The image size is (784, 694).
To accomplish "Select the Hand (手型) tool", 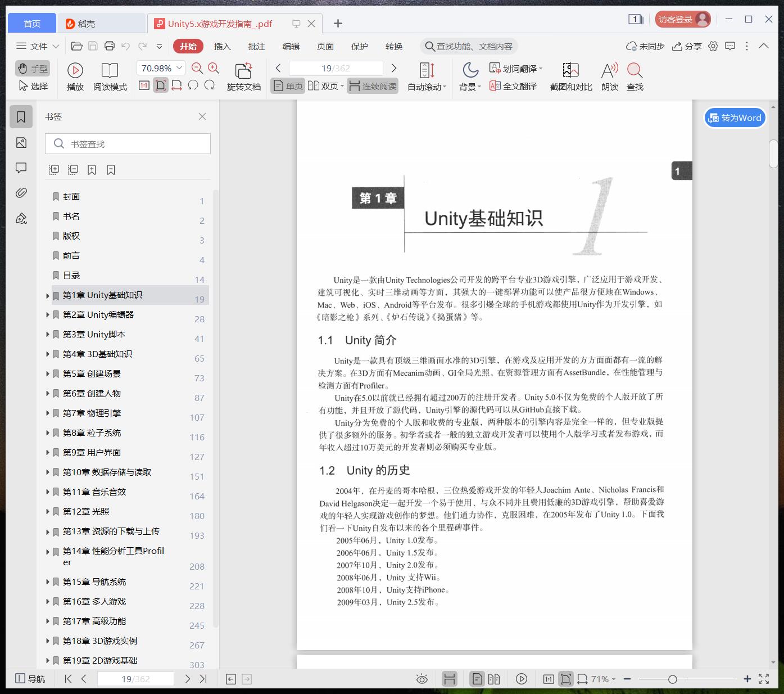I will click(33, 69).
